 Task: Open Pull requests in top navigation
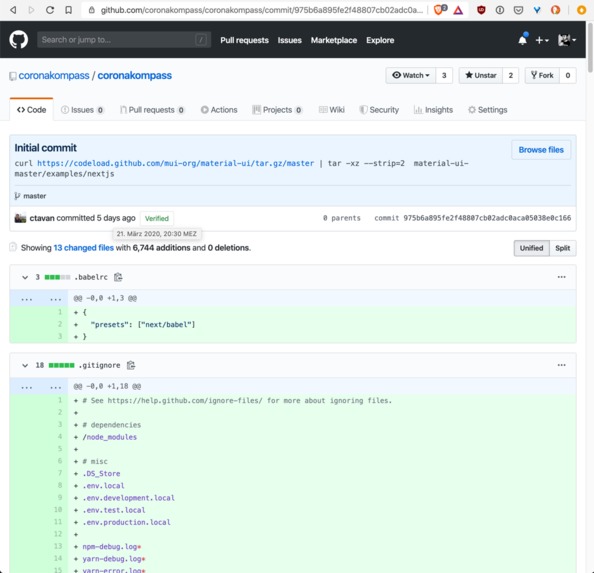click(244, 40)
